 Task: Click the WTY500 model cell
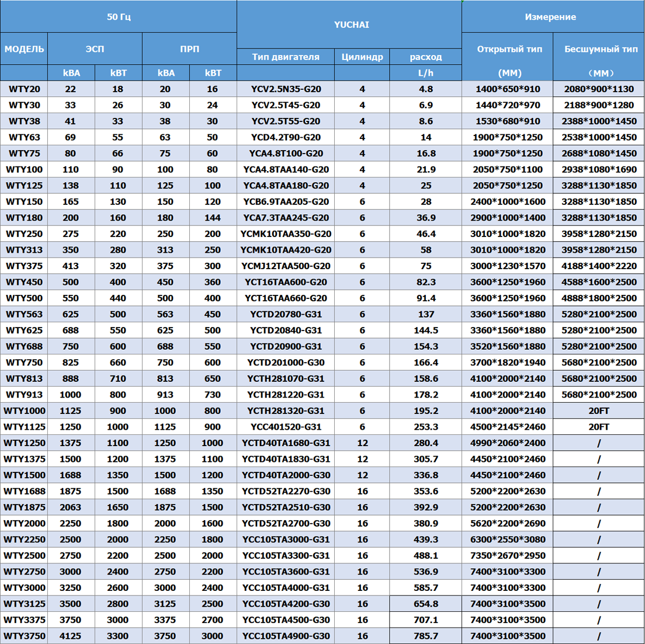click(25, 298)
